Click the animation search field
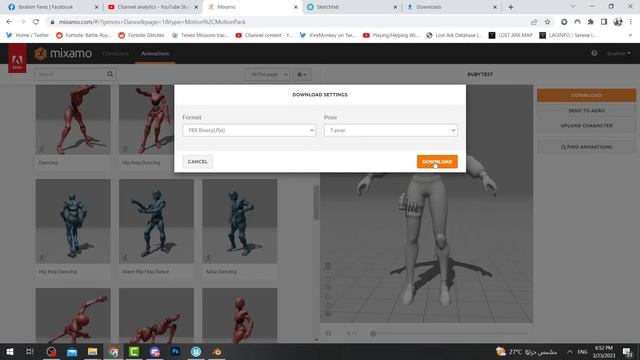The height and width of the screenshot is (360, 640). 70,74
